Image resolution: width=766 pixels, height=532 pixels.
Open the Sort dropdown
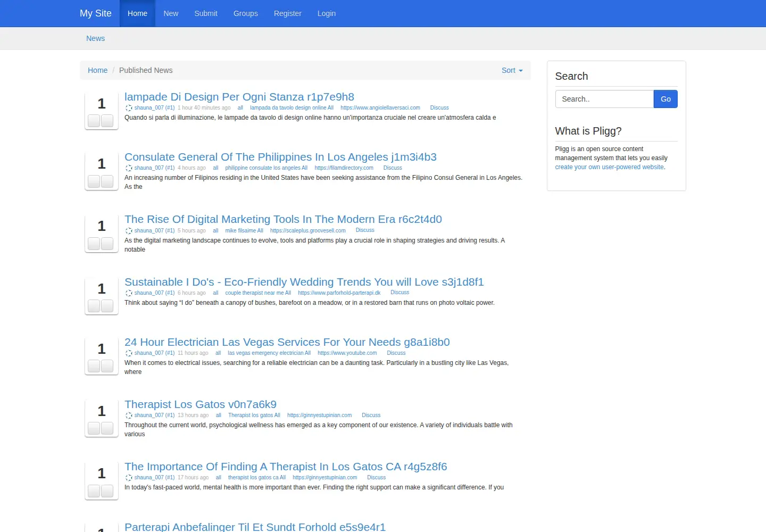coord(512,70)
